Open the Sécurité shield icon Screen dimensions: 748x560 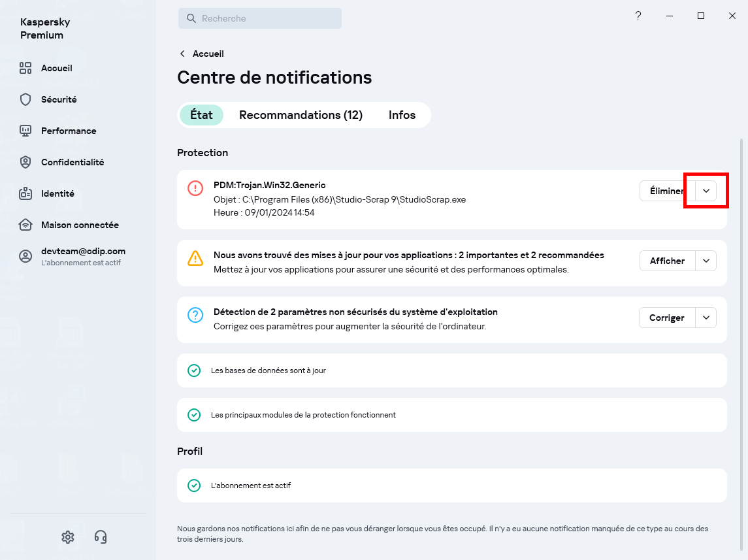(x=25, y=99)
